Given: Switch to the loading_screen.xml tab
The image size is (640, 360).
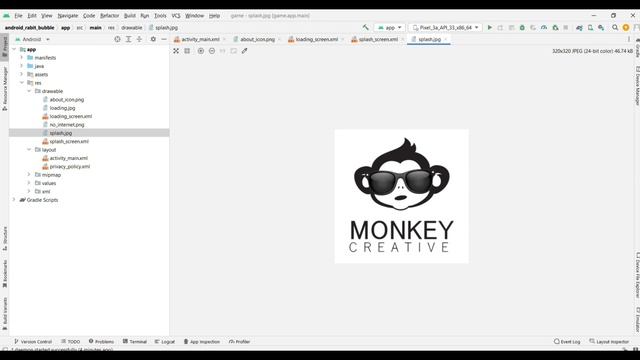Looking at the screenshot, I should coord(316,39).
